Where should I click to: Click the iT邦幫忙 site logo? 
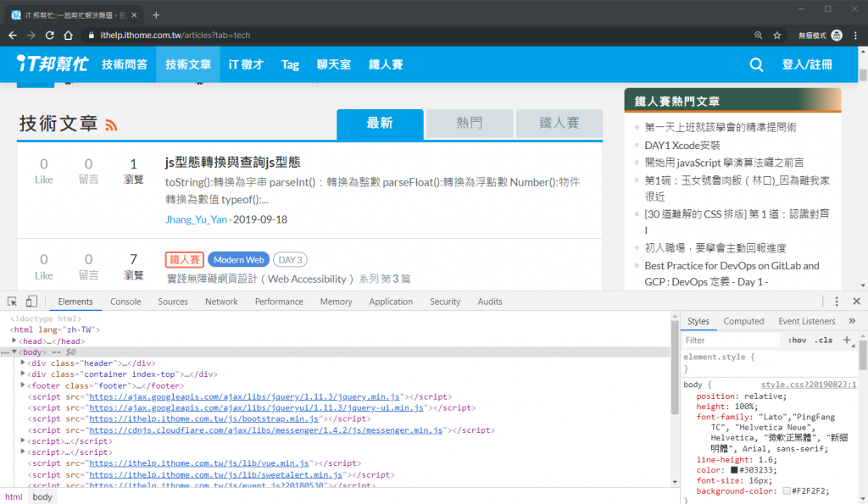pyautogui.click(x=52, y=64)
